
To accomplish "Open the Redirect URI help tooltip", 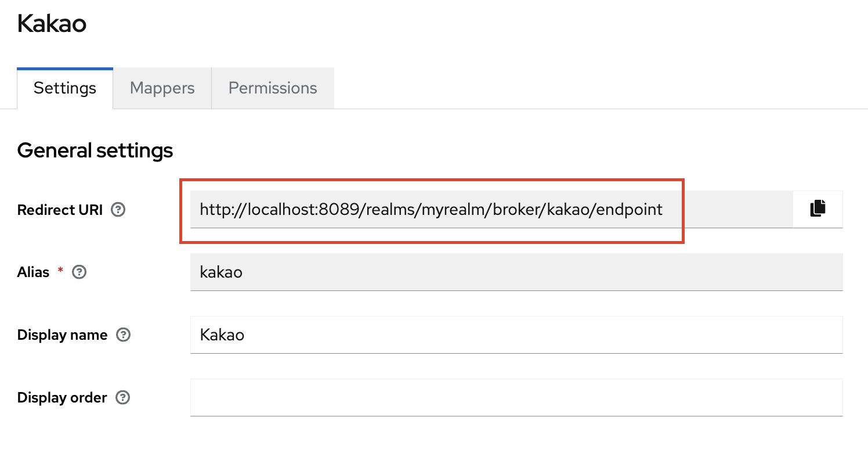I will [118, 210].
